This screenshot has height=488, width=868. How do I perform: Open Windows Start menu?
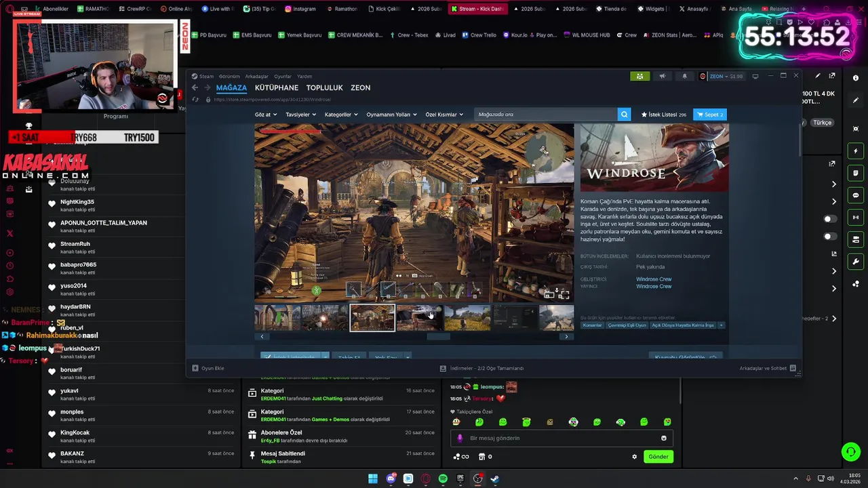click(373, 479)
